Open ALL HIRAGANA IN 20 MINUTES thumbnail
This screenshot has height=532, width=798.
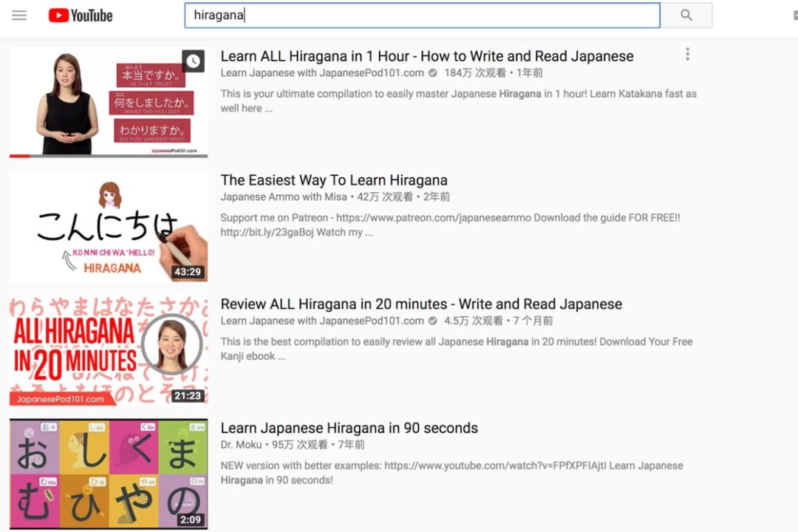pos(109,350)
